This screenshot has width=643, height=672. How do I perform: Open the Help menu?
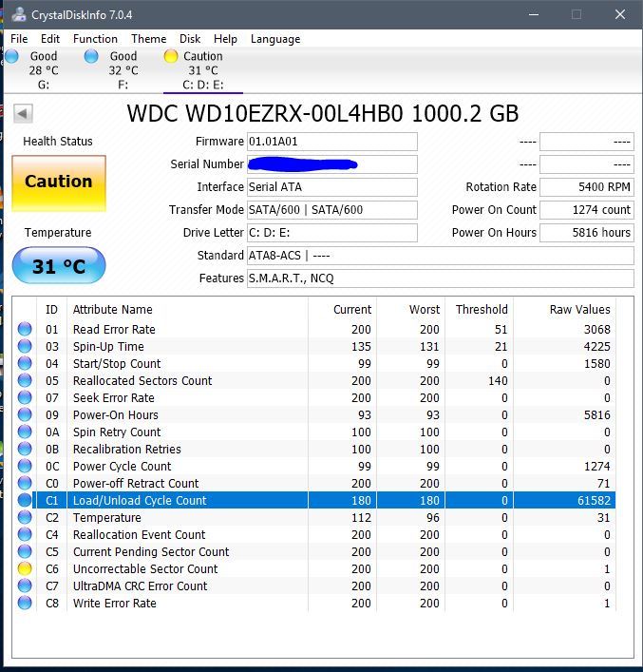point(225,39)
